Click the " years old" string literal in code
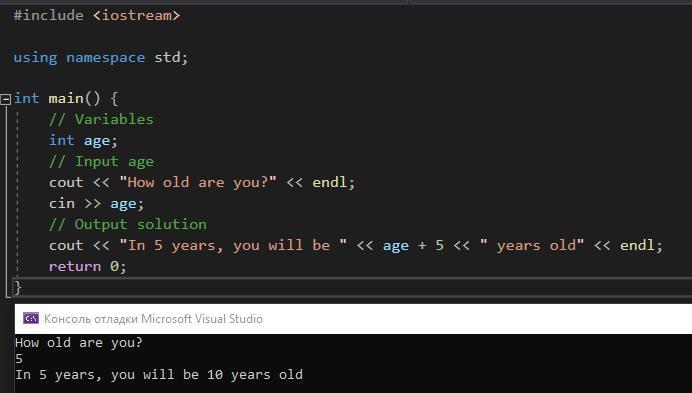692x393 pixels. coord(532,246)
